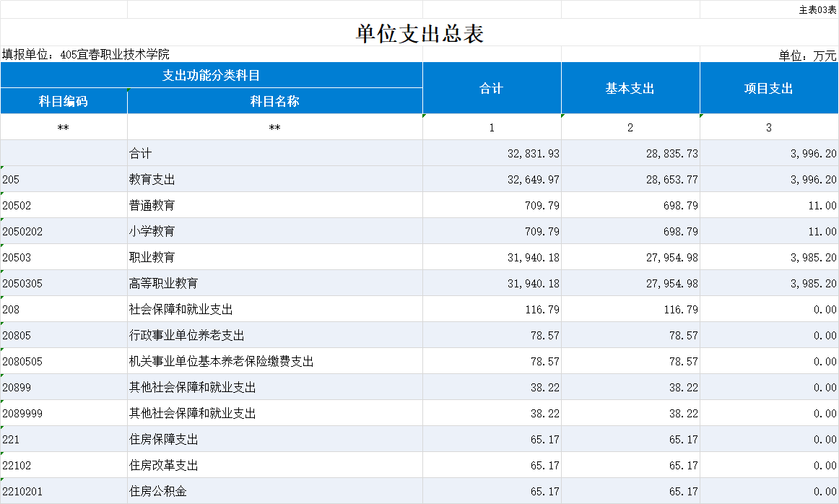Select the 住房公积金 cell
Viewport: 839px width, 504px height.
tap(157, 492)
